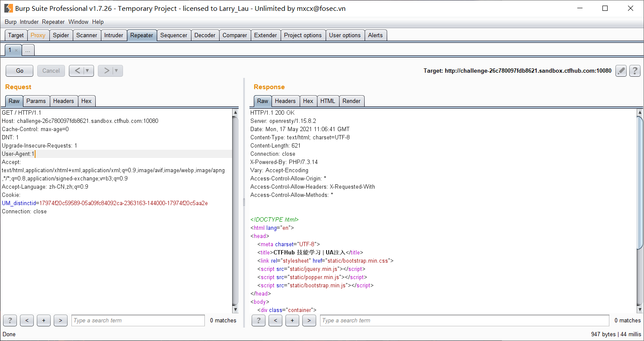Switch to the Decoder tab
Screen dimensions: 644x341
[205, 35]
